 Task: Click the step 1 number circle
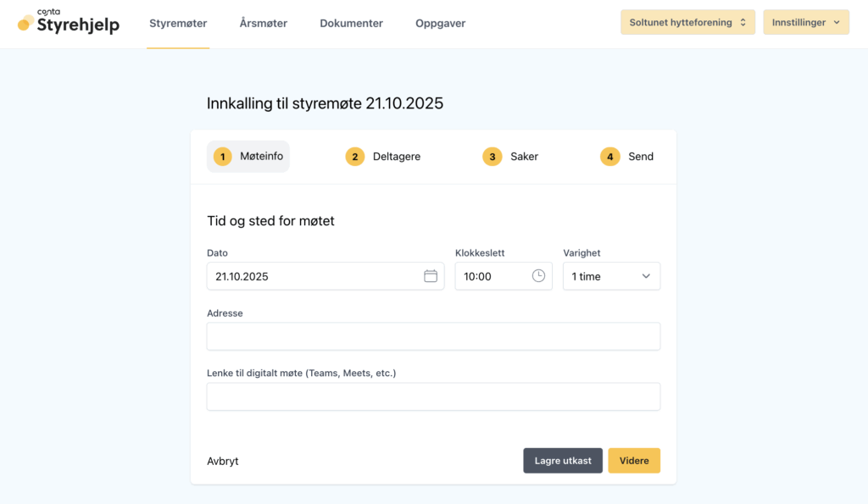[x=222, y=157]
